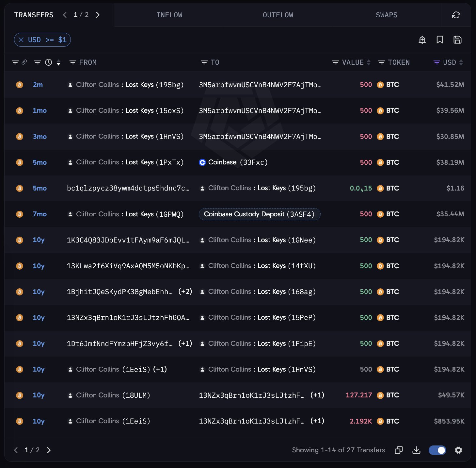Click the save filter disk icon
Viewport: 476px width, 468px height.
coord(457,40)
